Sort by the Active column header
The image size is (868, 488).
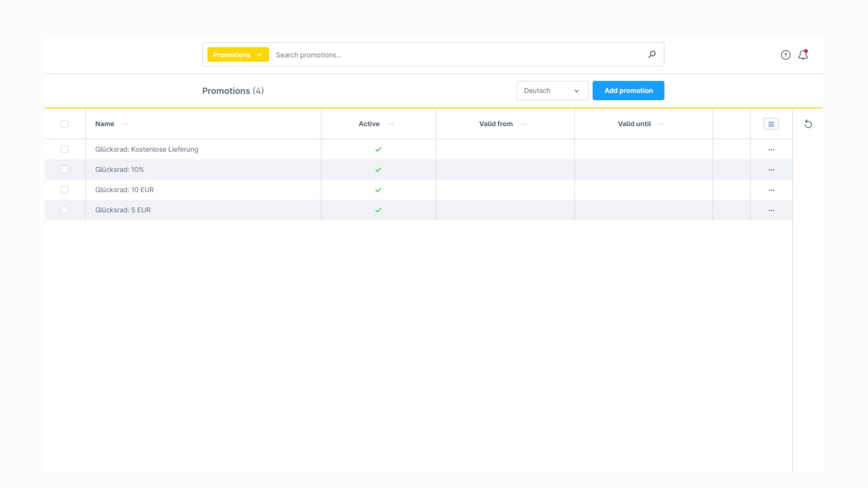(369, 124)
